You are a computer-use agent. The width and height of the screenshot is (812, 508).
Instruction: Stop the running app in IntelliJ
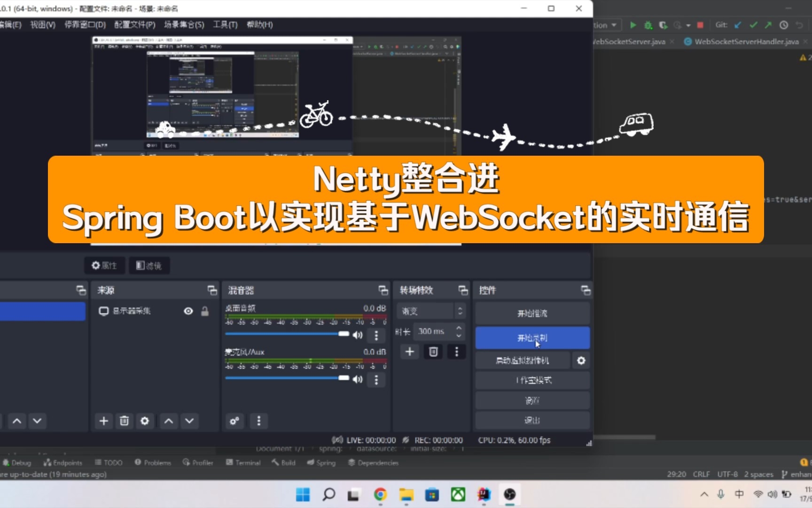pyautogui.click(x=700, y=25)
